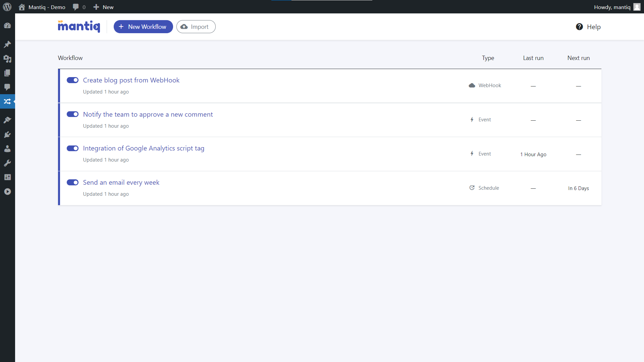Open Users via the person icon
Image resolution: width=644 pixels, height=362 pixels.
click(x=7, y=149)
